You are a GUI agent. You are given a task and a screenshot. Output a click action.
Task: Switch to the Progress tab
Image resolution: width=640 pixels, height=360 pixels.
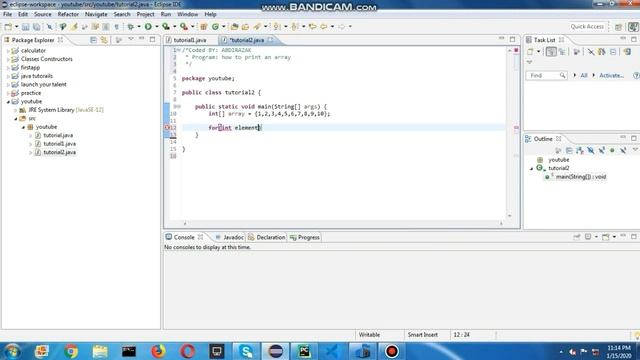pyautogui.click(x=304, y=238)
